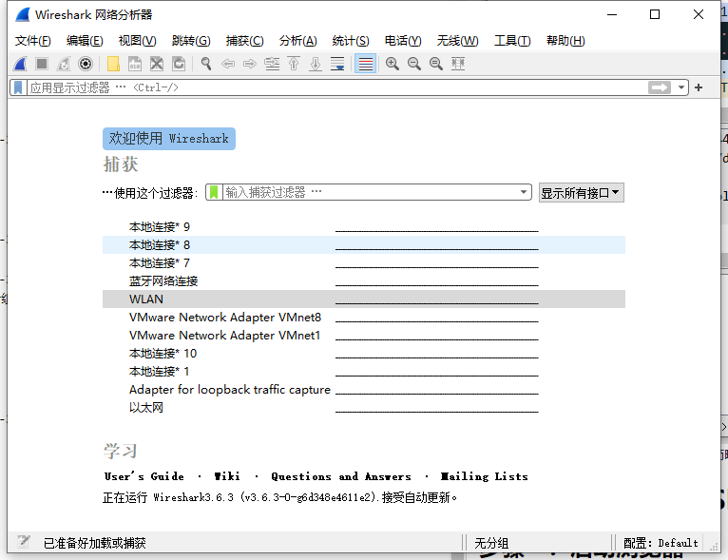Select the 本地连接* 8 interface
728x560 pixels.
[x=364, y=244]
